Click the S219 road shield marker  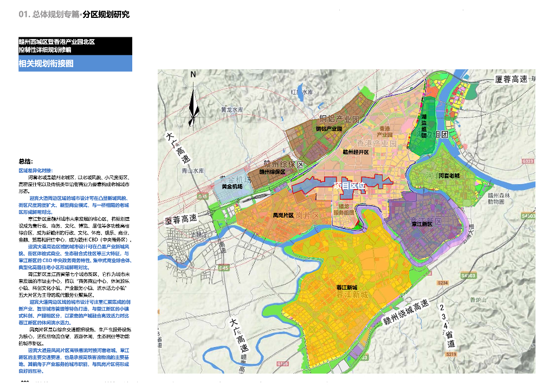pyautogui.click(x=451, y=354)
